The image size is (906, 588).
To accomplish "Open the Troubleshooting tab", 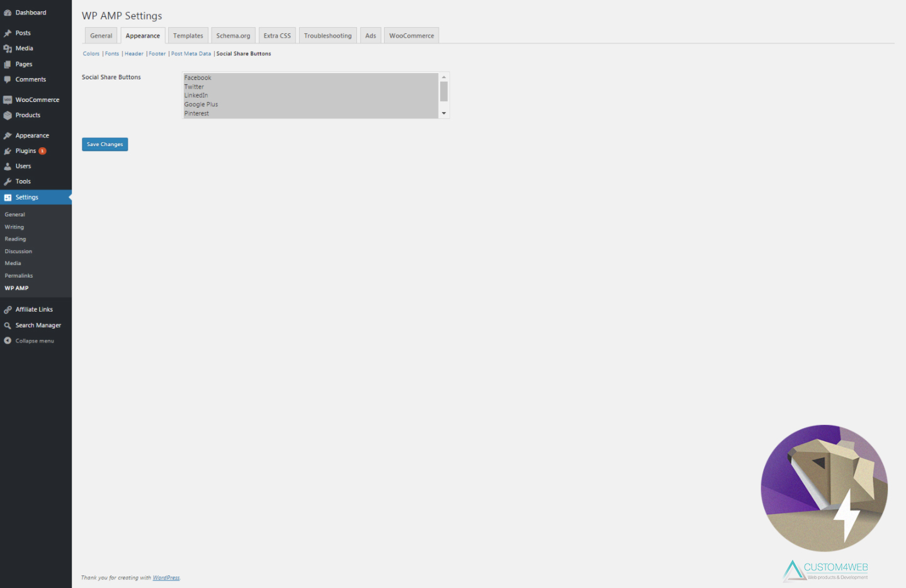I will [328, 36].
